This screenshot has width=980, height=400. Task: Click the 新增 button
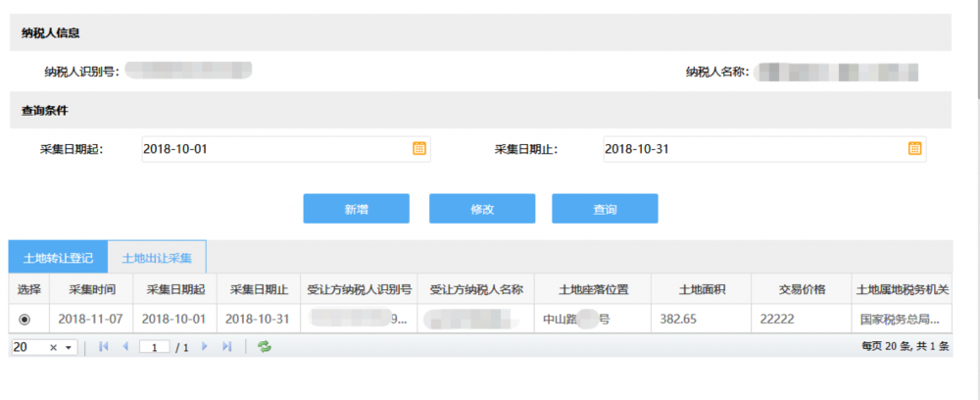[356, 209]
